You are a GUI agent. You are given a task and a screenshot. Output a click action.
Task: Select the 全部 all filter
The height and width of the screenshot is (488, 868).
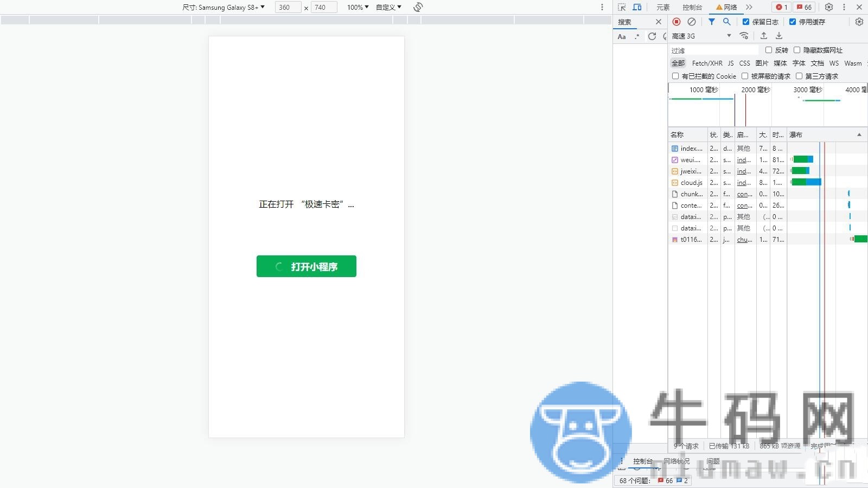tap(678, 63)
